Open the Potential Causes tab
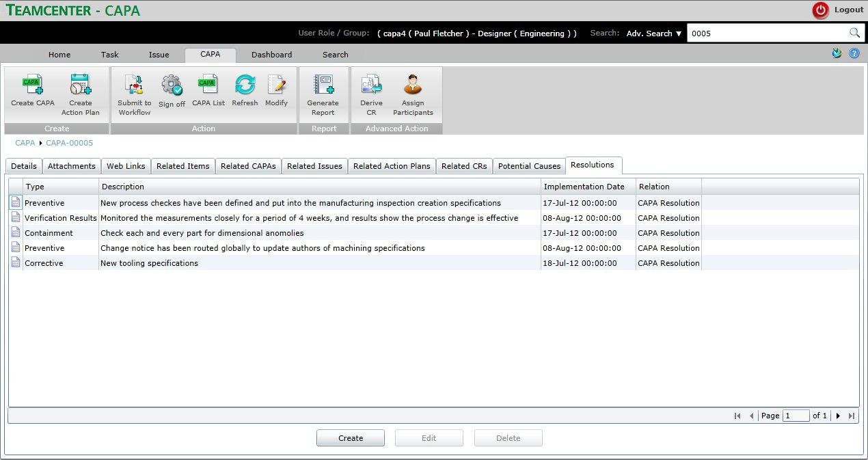868x460 pixels. pos(529,166)
